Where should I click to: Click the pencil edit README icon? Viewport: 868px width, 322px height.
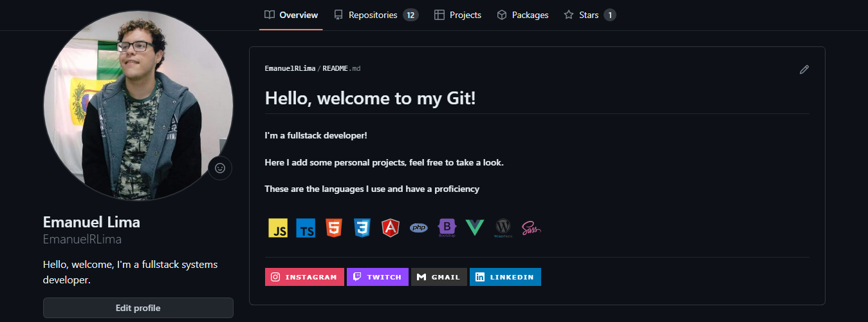tap(804, 70)
